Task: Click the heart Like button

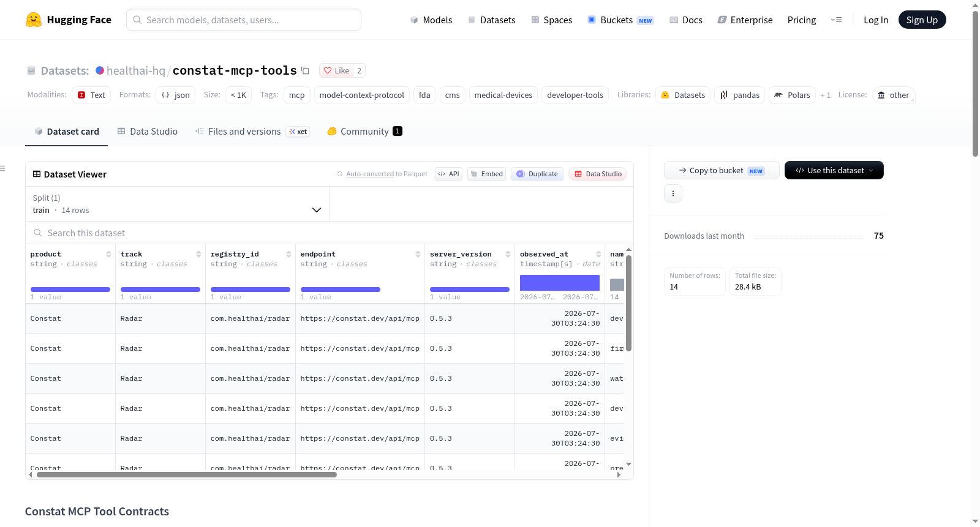Action: pos(336,70)
